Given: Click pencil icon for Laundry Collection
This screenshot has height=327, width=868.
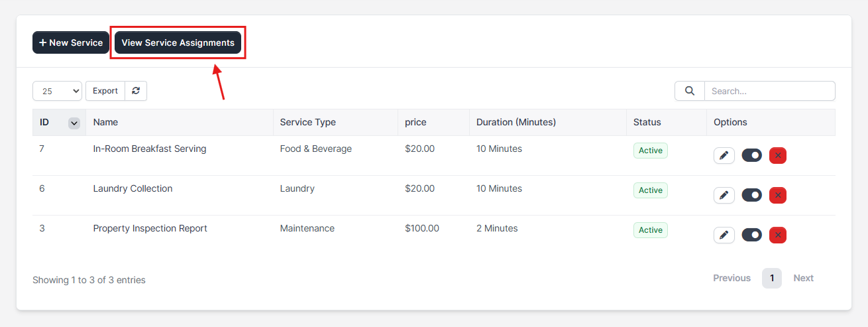Looking at the screenshot, I should pyautogui.click(x=724, y=196).
